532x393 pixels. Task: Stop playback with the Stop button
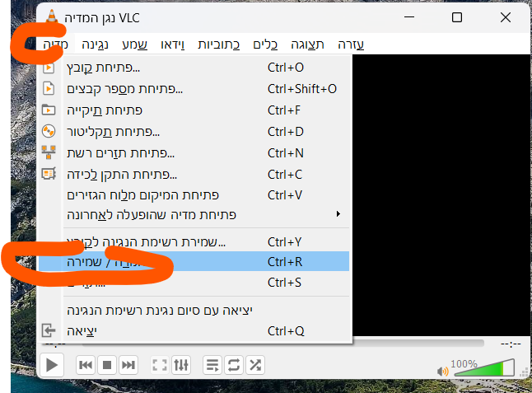[107, 365]
